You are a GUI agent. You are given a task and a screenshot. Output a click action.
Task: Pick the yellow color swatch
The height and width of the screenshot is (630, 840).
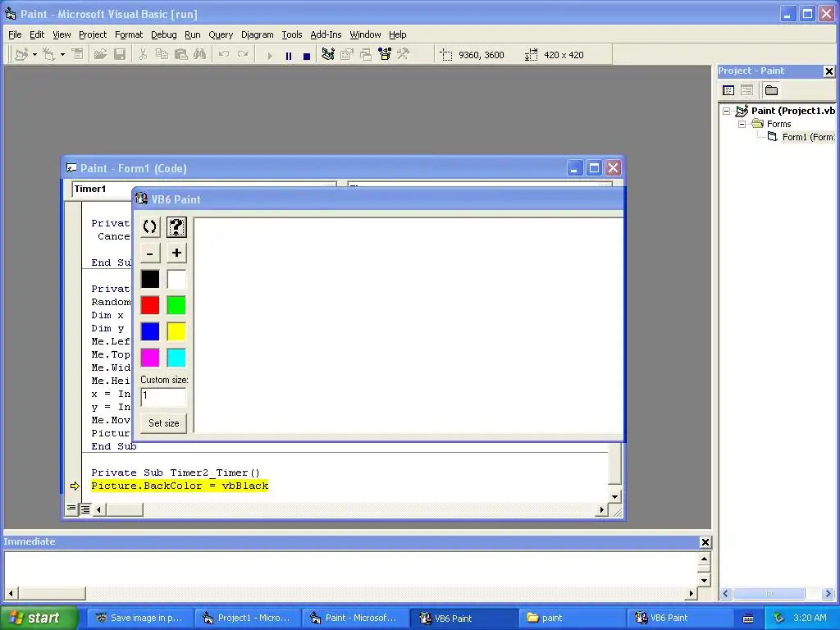[176, 331]
